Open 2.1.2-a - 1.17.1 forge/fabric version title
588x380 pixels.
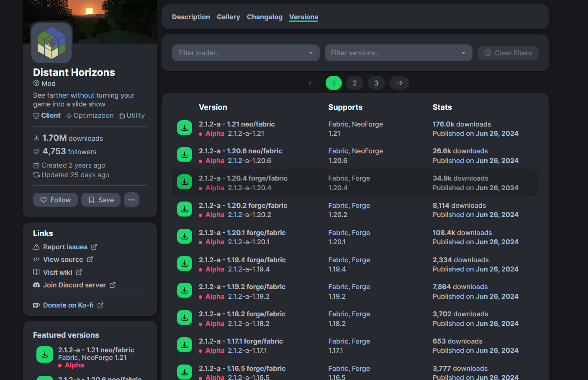click(x=241, y=341)
